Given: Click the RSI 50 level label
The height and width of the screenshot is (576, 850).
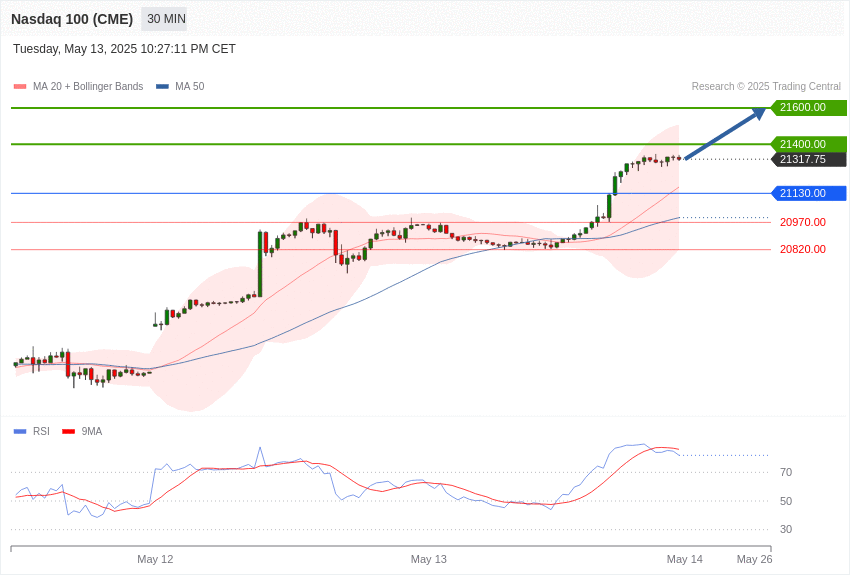Looking at the screenshot, I should [786, 501].
